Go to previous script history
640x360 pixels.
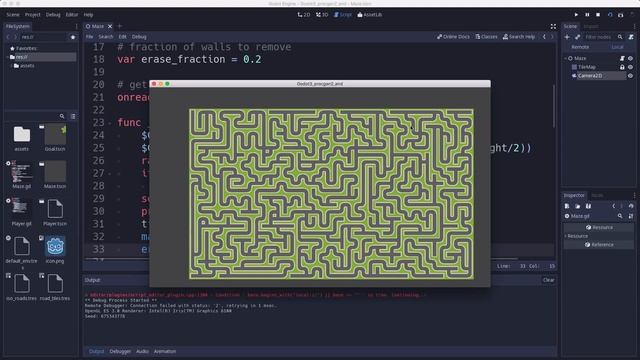tap(544, 37)
